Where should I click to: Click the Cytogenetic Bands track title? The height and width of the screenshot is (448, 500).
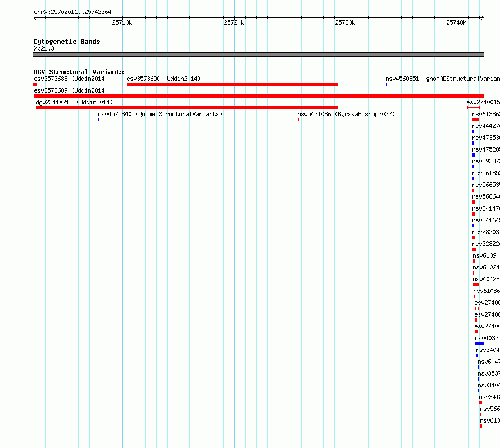[67, 42]
